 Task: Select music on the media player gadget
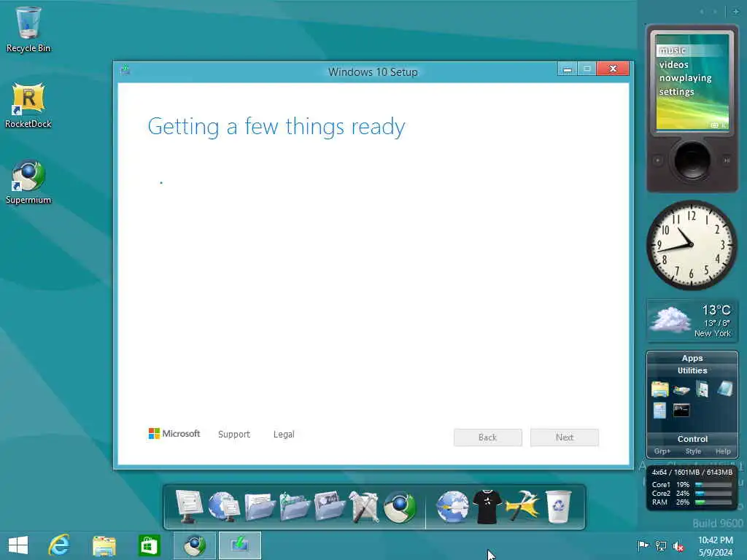673,50
